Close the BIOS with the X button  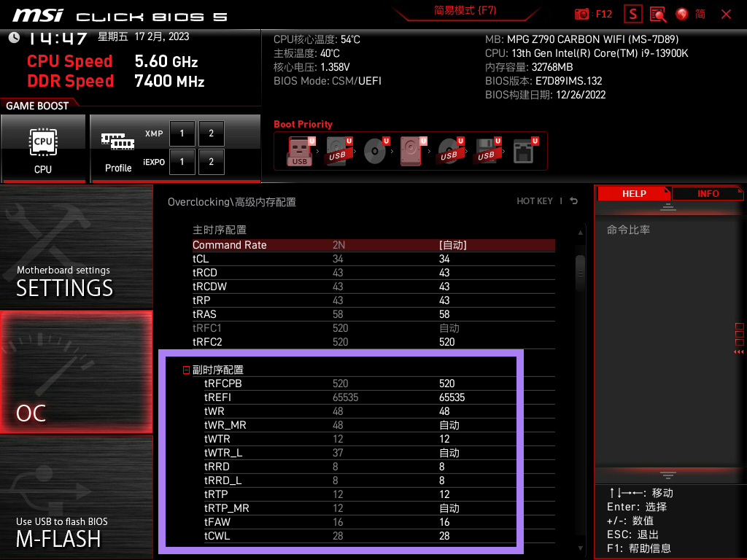pos(726,15)
